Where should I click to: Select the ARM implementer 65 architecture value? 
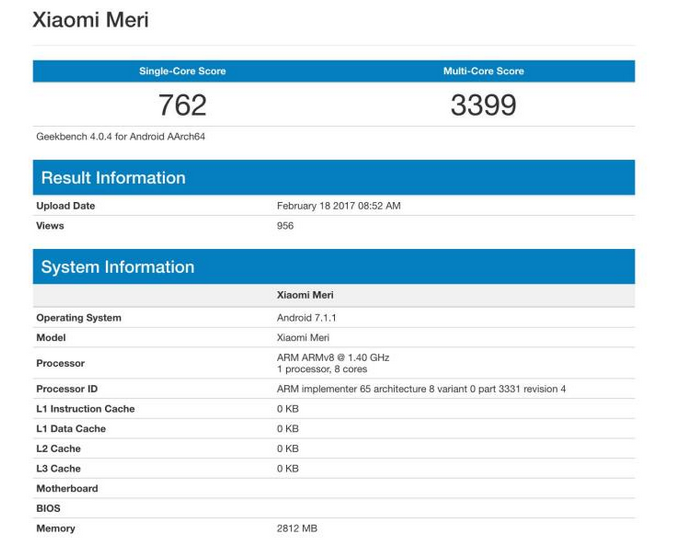[421, 389]
